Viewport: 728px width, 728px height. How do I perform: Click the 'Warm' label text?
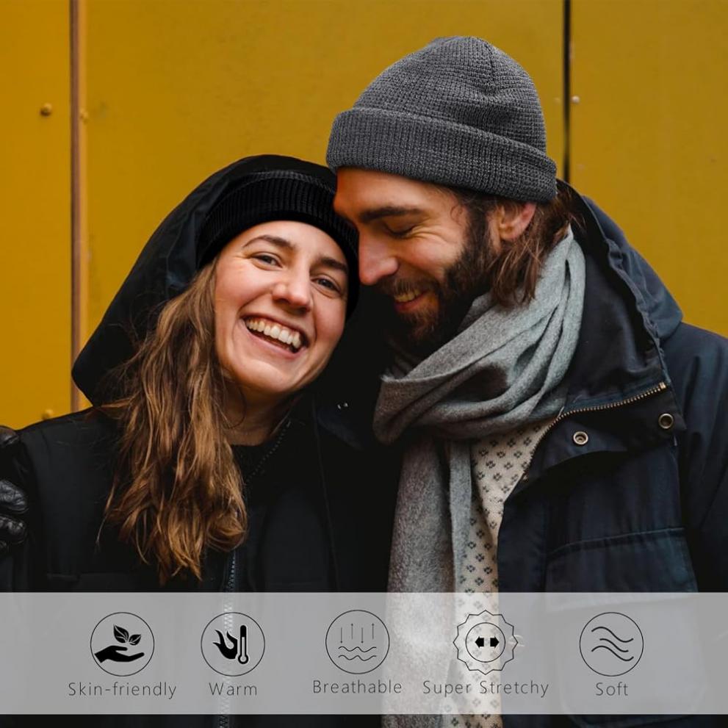(233, 690)
